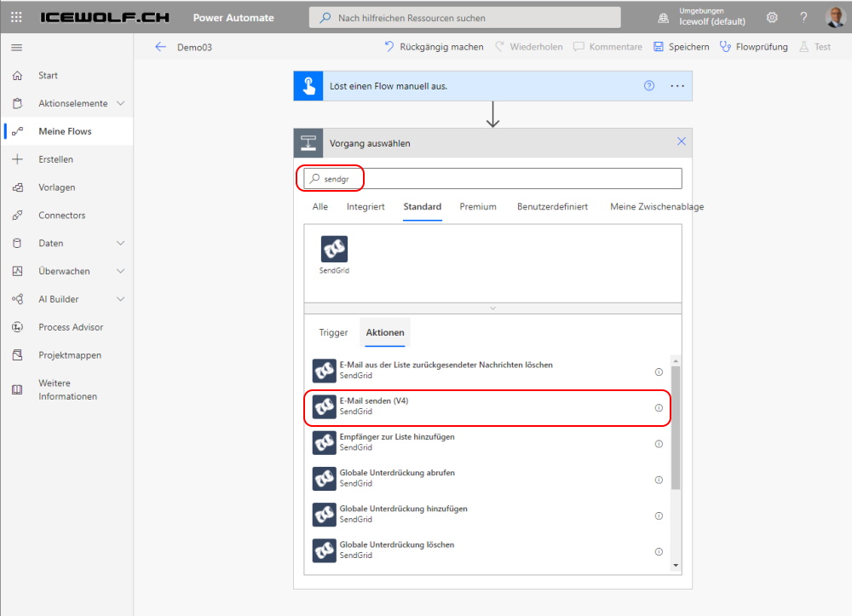
Task: Expand the Daten submenu chevron
Action: (121, 244)
